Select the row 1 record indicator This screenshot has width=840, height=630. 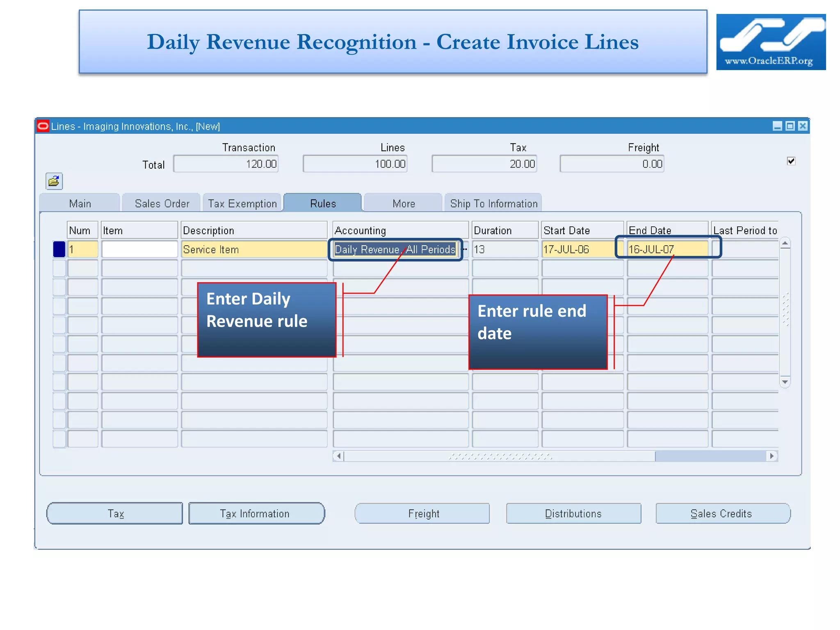59,249
